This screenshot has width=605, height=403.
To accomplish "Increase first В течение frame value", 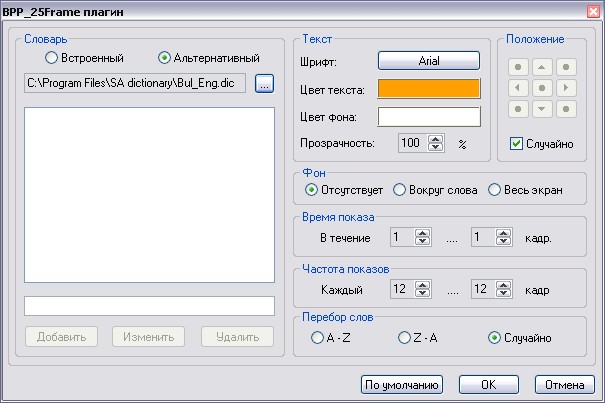I will [x=422, y=233].
